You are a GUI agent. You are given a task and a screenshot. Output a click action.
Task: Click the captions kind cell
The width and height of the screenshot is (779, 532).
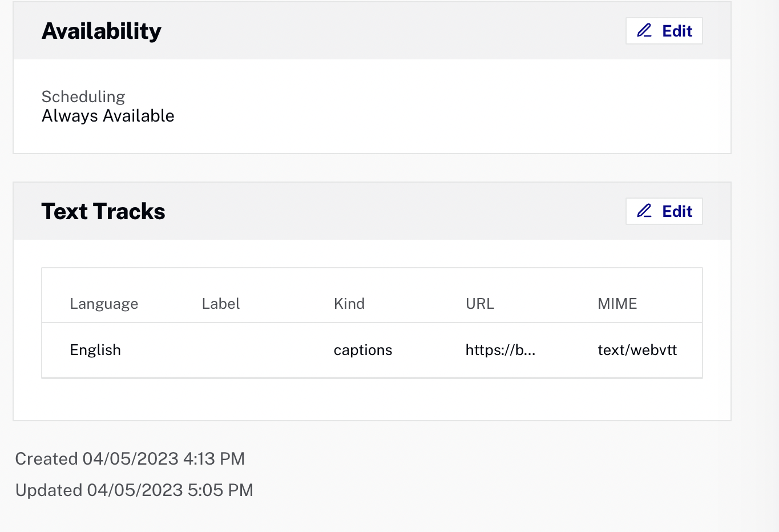[363, 350]
